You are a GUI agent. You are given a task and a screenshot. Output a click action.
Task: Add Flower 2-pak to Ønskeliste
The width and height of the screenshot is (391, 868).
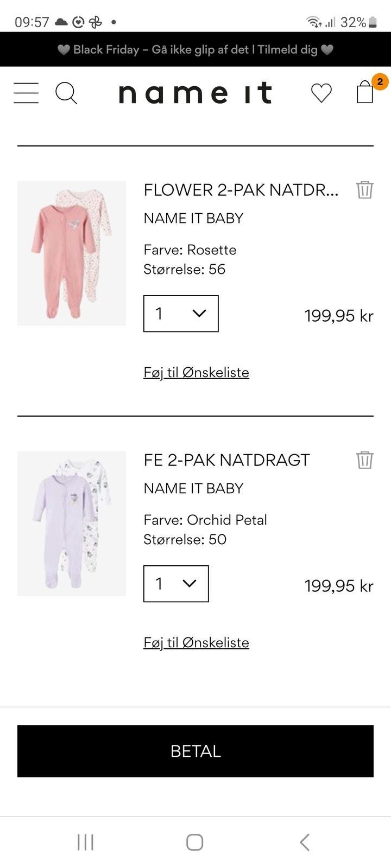[196, 373]
